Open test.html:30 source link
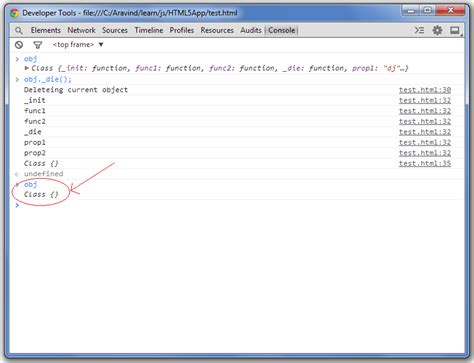This screenshot has height=363, width=474. tap(425, 90)
